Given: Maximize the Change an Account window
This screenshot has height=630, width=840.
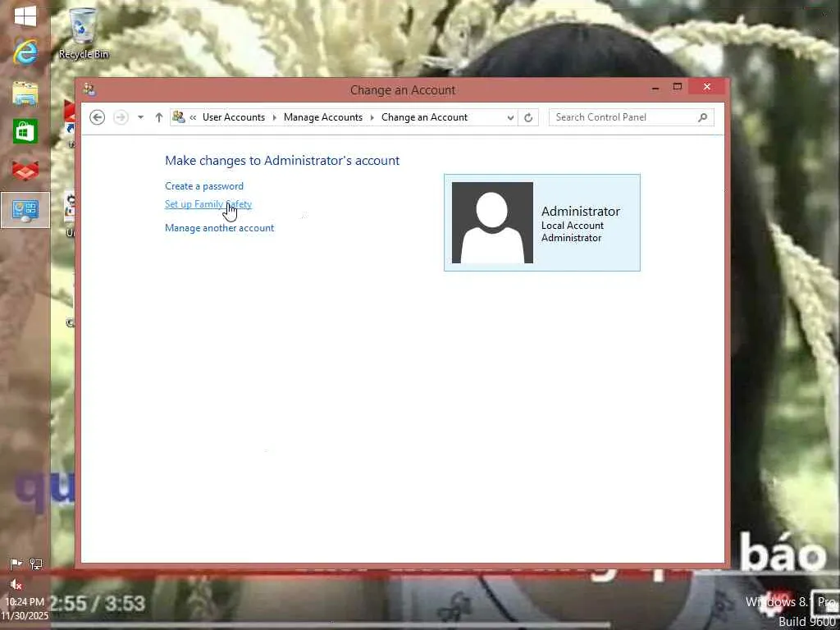Looking at the screenshot, I should click(678, 87).
